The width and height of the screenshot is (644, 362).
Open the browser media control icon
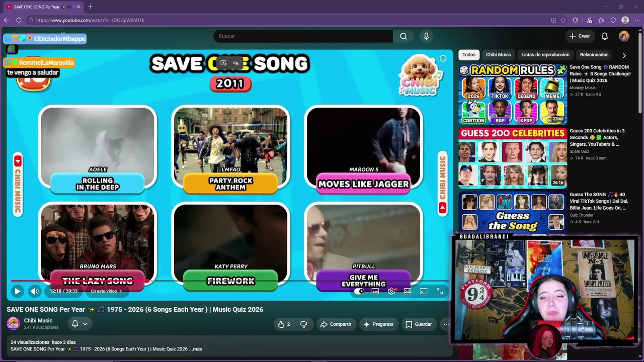click(589, 20)
